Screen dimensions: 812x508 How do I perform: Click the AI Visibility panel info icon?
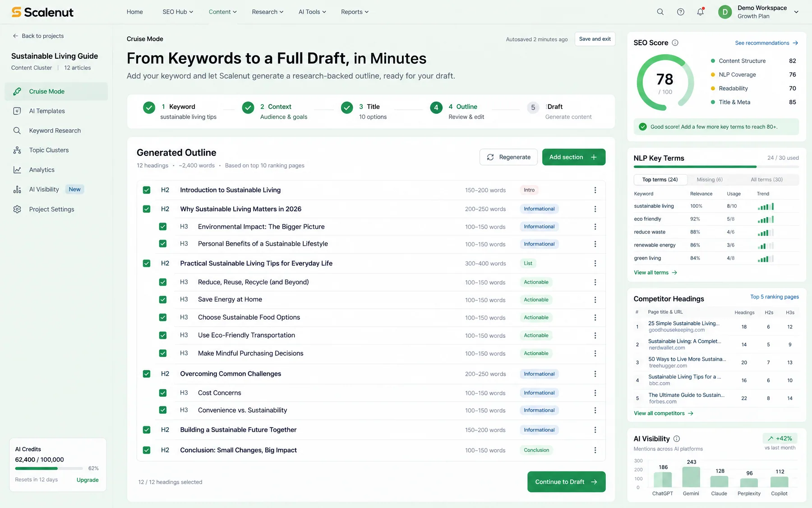[x=676, y=439]
